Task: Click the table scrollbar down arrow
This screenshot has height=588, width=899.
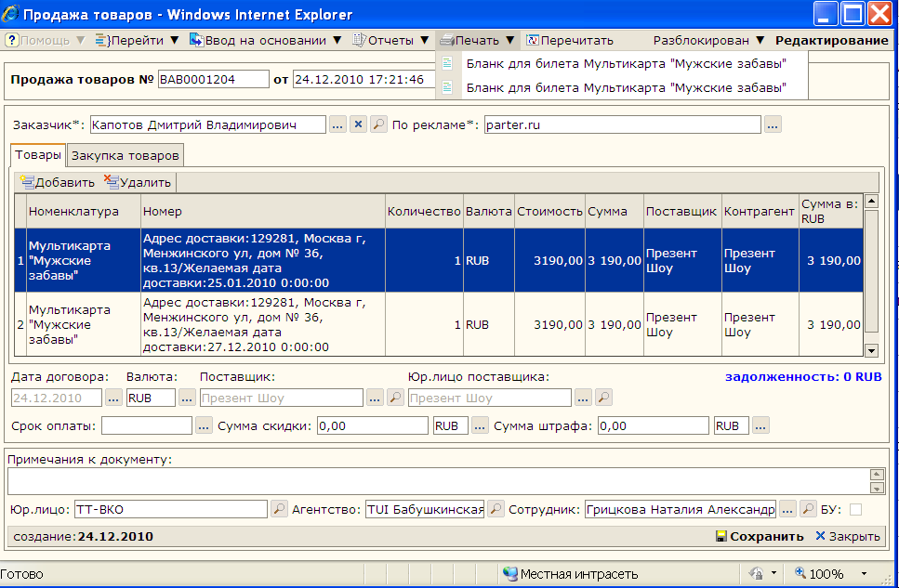Action: tap(871, 350)
